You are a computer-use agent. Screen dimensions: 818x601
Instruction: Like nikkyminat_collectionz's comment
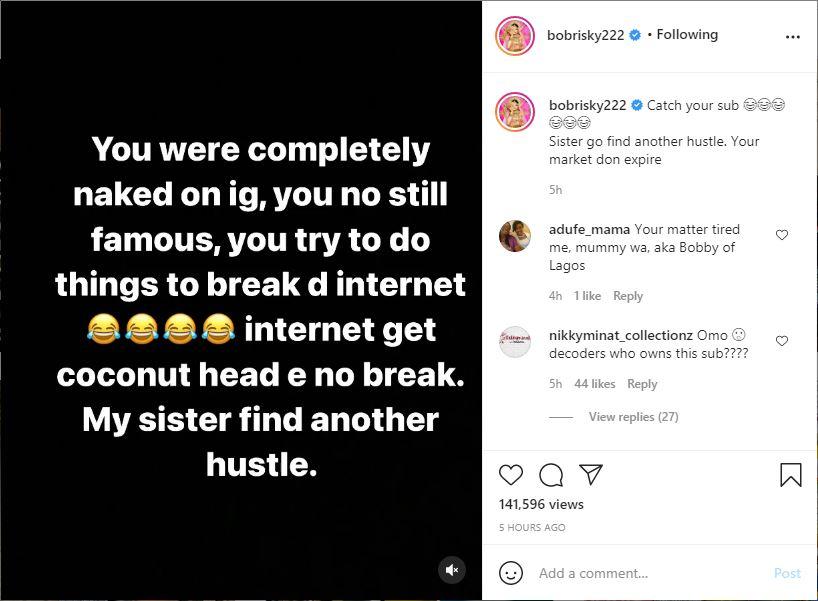pos(782,341)
